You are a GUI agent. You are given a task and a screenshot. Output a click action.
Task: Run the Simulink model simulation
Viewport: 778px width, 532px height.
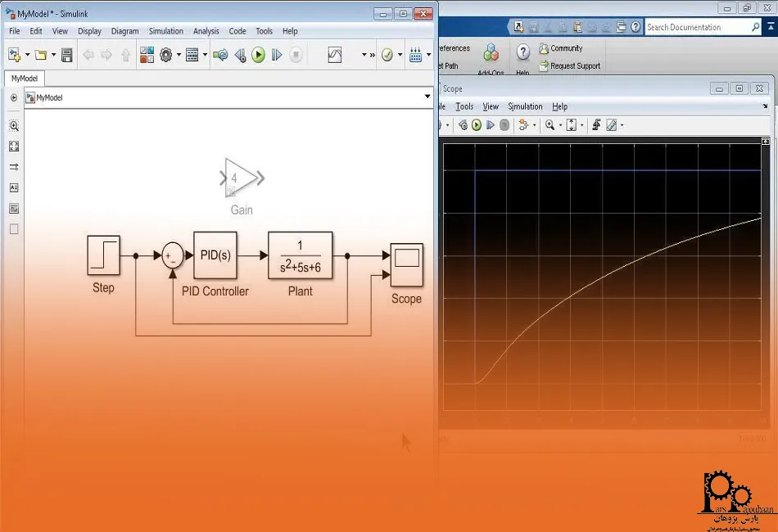[x=258, y=55]
